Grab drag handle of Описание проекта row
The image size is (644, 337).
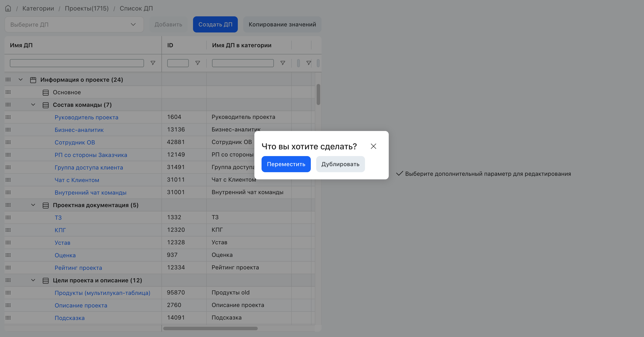(x=8, y=305)
